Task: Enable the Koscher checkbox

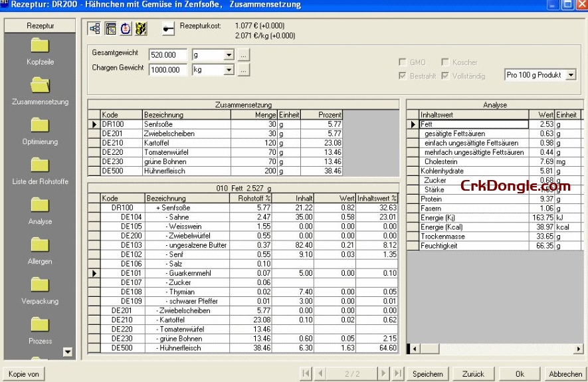Action: click(x=445, y=62)
